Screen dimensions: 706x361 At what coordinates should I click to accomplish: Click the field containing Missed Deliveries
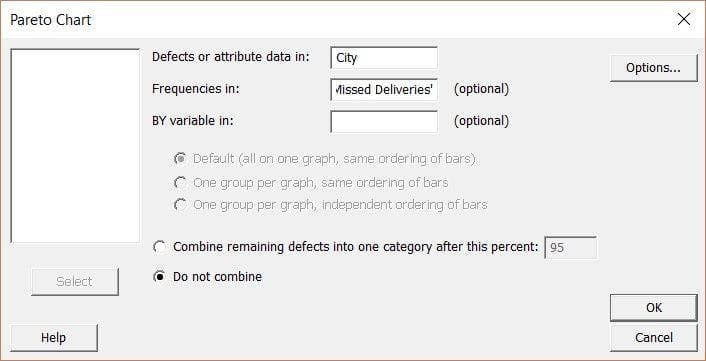(x=384, y=90)
